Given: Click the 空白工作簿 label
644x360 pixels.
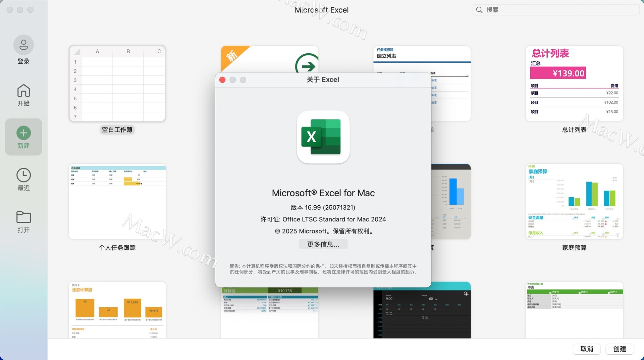Looking at the screenshot, I should [x=117, y=130].
